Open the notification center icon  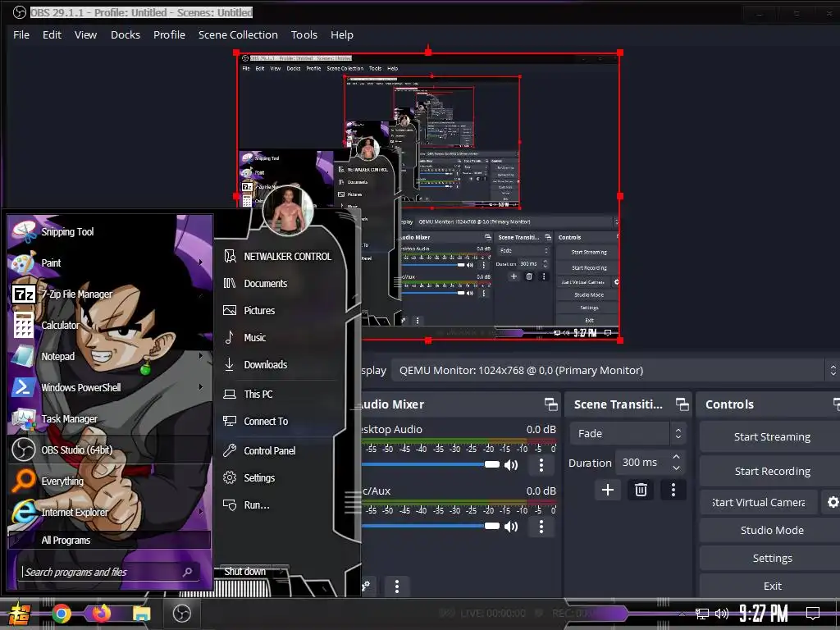813,613
